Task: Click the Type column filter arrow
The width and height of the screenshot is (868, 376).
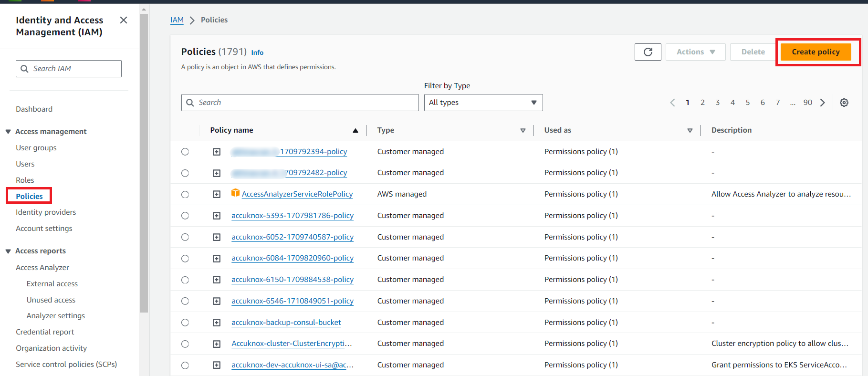Action: tap(523, 130)
